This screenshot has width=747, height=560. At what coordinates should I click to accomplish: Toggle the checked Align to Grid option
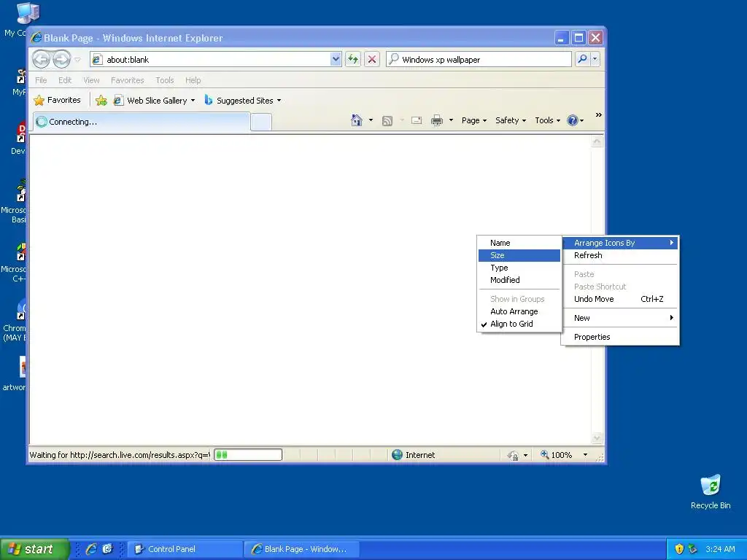point(519,324)
